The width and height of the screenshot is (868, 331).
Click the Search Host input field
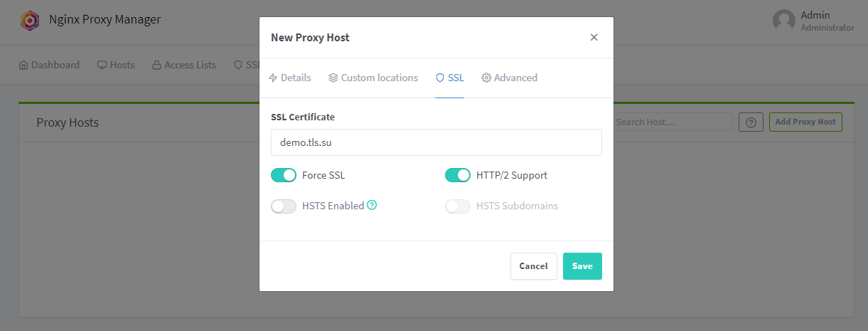point(673,122)
